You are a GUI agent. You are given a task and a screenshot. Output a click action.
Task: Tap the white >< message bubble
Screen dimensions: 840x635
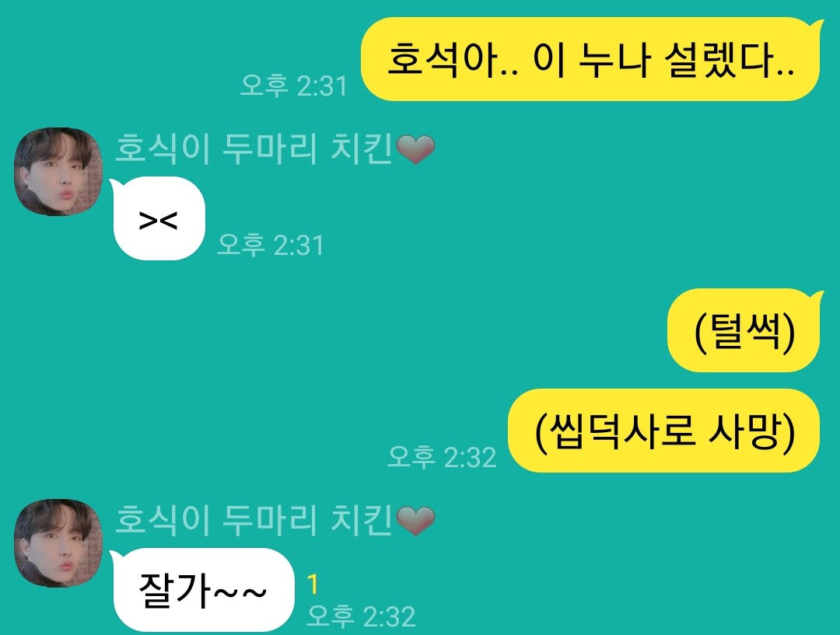pos(159,218)
